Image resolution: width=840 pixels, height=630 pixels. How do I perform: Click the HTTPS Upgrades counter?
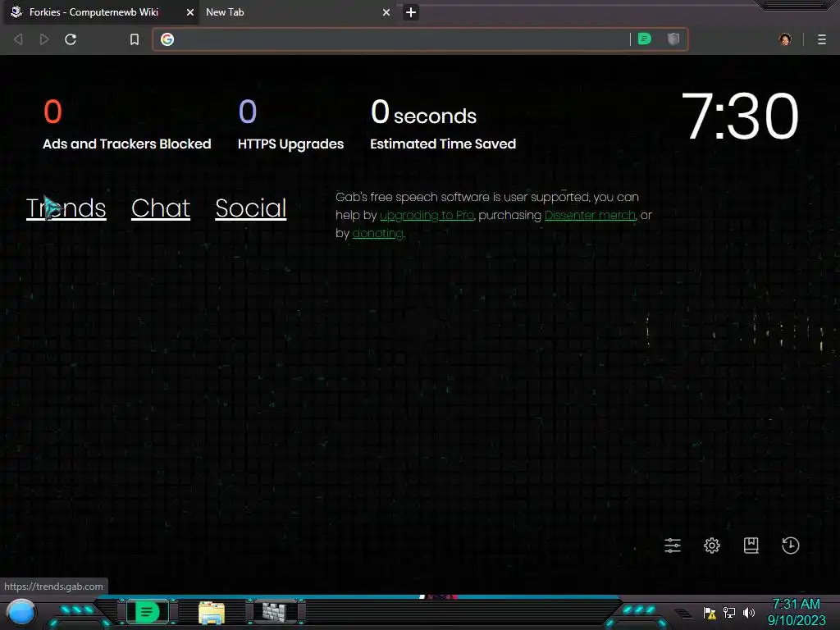coord(291,125)
